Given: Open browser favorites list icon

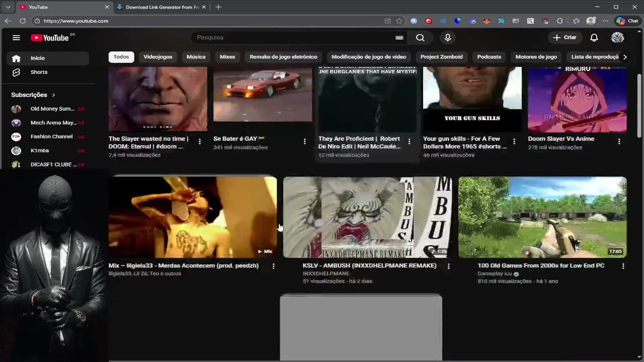Looking at the screenshot, I should [576, 21].
